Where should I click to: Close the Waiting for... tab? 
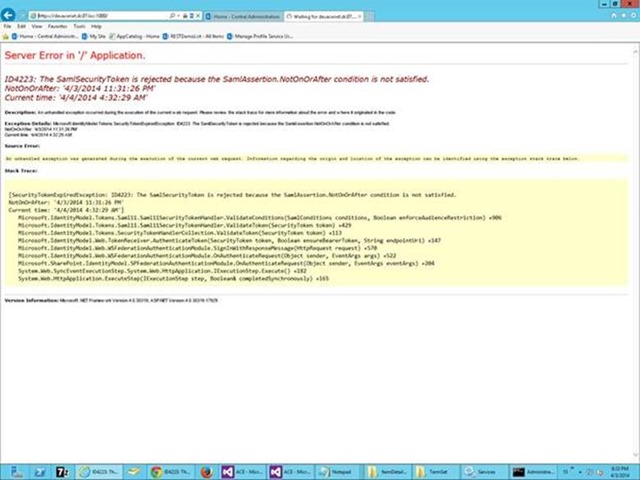(360, 16)
